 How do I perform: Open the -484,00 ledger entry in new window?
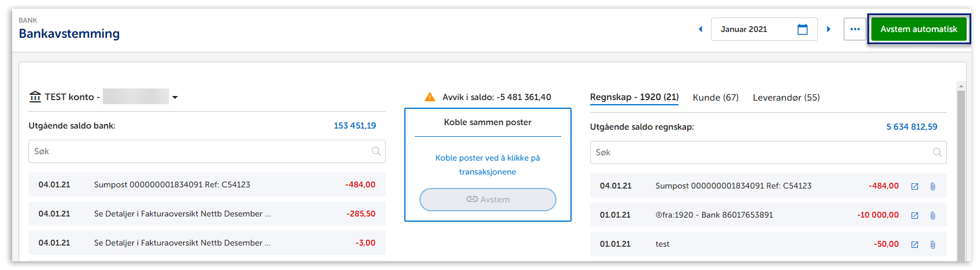point(914,186)
